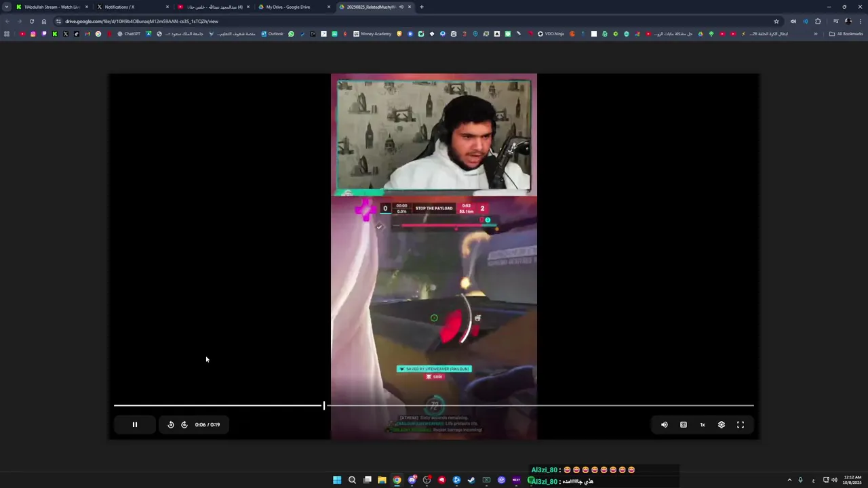This screenshot has width=868, height=488.
Task: Open the All Bookmarks folder
Action: tap(846, 34)
